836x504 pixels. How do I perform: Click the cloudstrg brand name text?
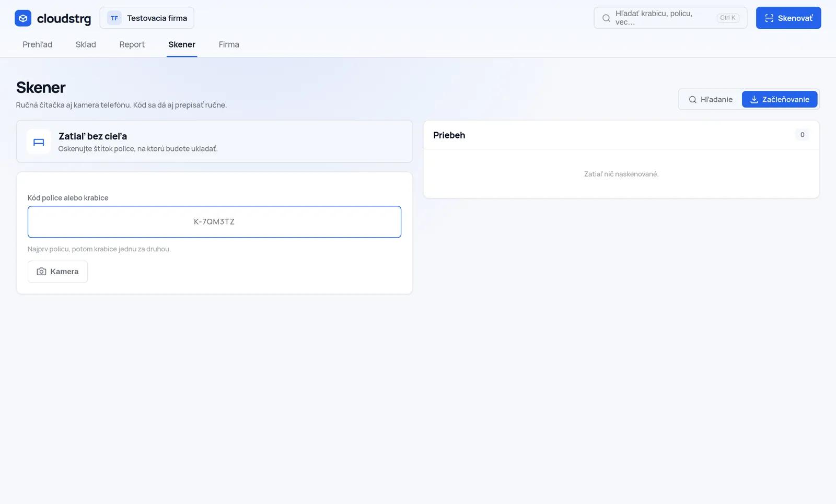64,19
